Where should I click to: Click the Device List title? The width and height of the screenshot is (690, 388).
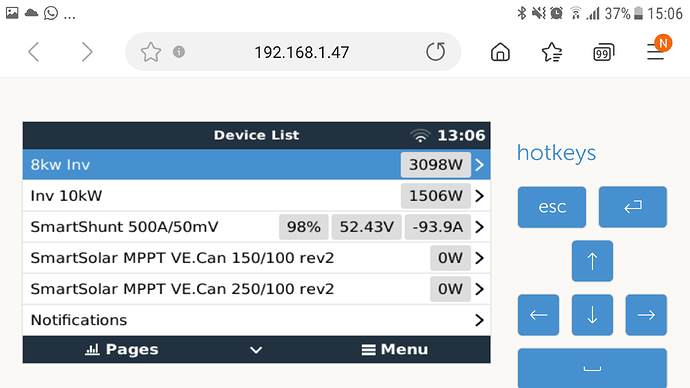click(x=256, y=135)
